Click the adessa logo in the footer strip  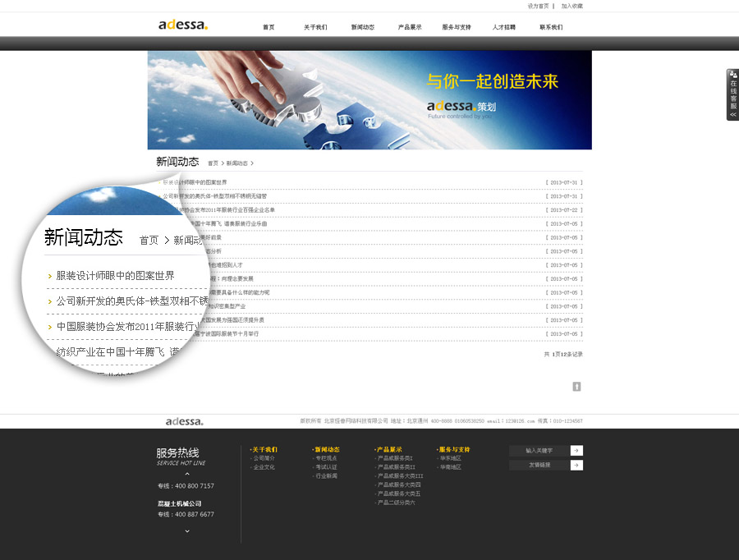point(184,421)
